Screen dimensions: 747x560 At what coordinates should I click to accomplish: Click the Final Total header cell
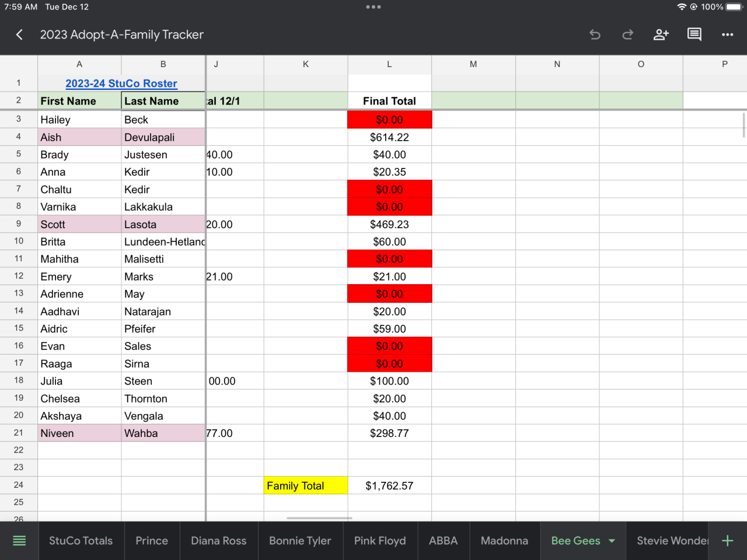389,101
